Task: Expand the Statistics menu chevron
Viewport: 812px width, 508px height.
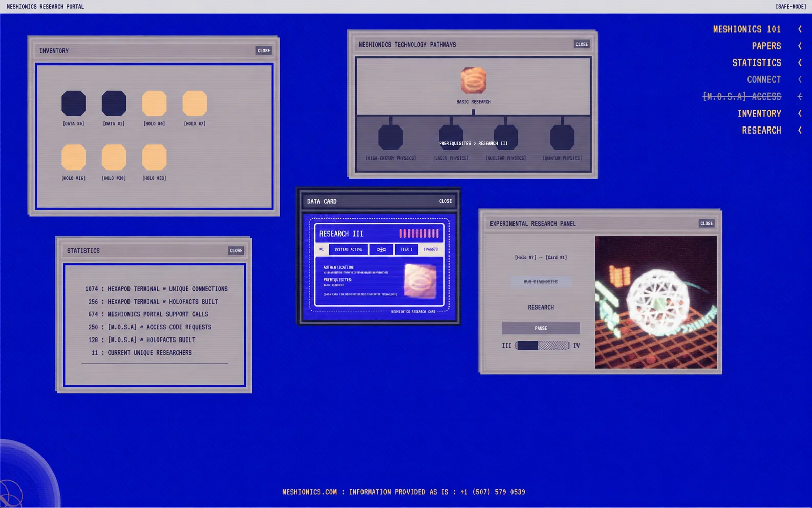Action: (x=800, y=62)
